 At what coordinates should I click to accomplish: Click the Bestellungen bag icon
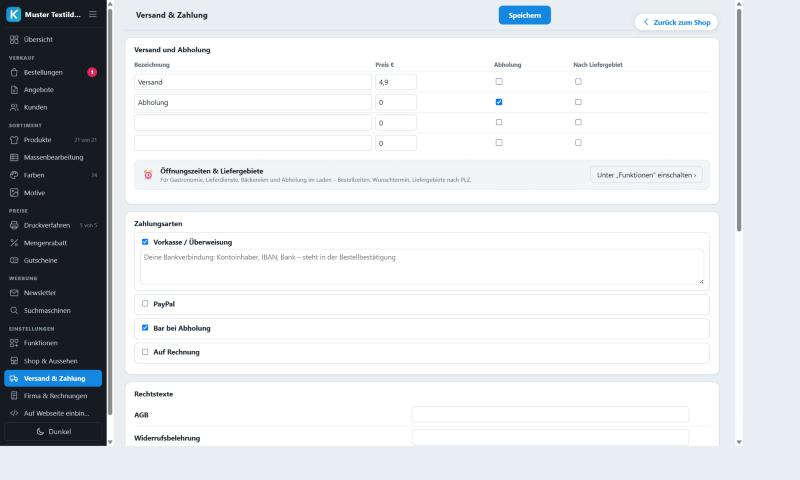(14, 72)
